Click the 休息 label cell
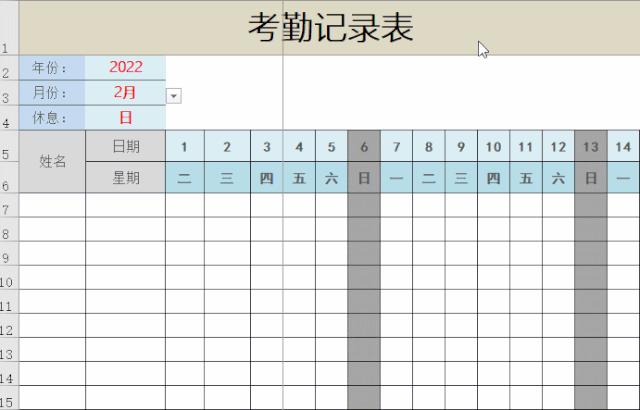Image resolution: width=640 pixels, height=410 pixels. (52, 118)
